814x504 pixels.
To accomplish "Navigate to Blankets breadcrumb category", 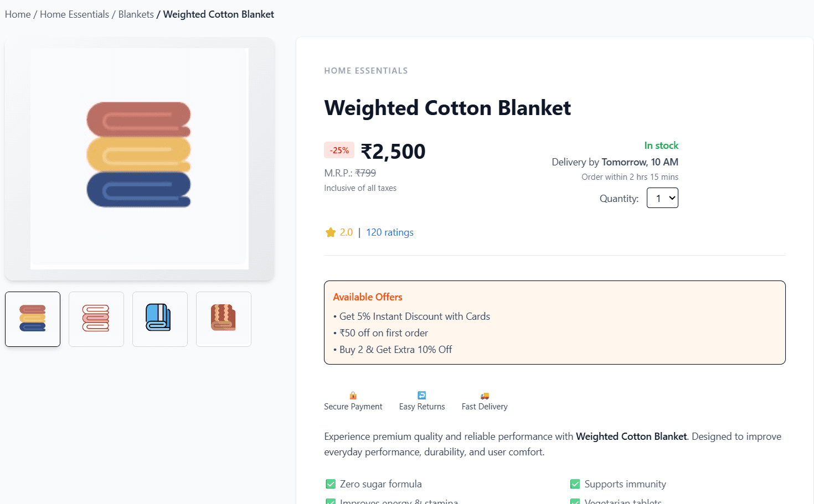I will coord(136,14).
